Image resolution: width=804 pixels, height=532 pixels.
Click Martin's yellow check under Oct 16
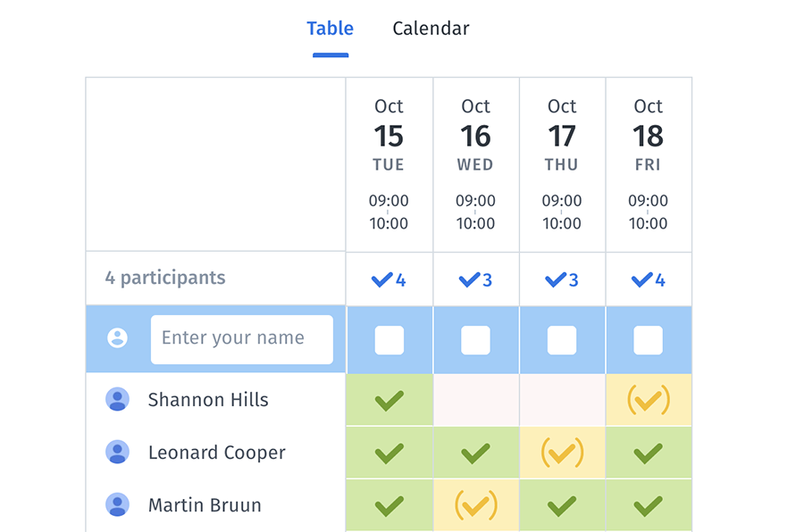(x=475, y=505)
